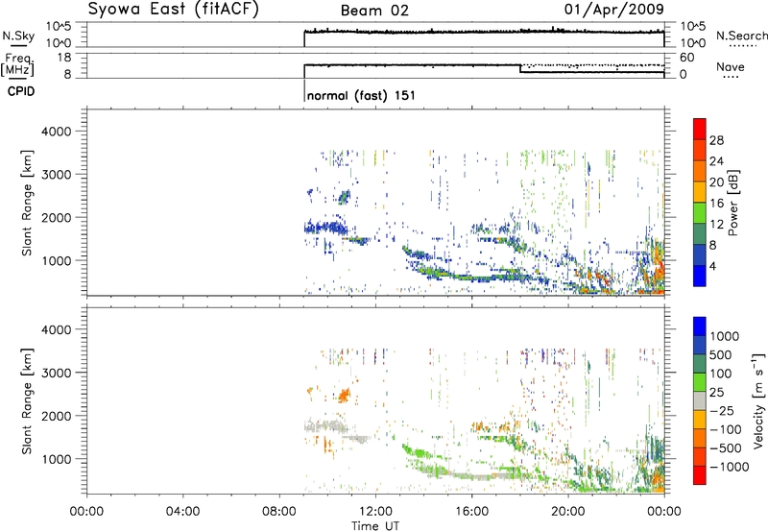Click the '18' frequency axis value
The width and height of the screenshot is (768, 532).
coord(64,58)
